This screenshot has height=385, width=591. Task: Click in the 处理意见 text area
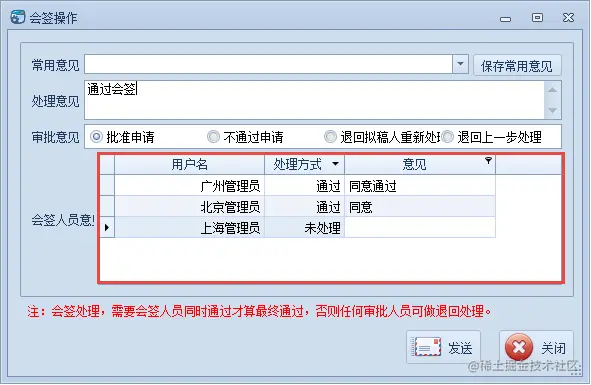click(314, 100)
